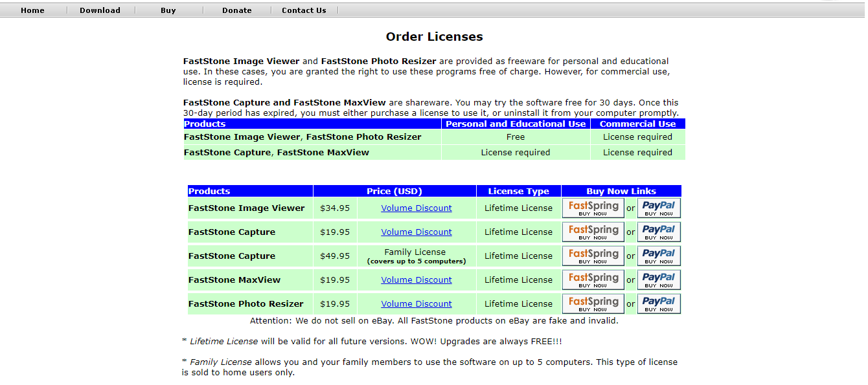868x385 pixels.
Task: Buy FastStone MaxView via FastSpring
Action: coord(593,280)
